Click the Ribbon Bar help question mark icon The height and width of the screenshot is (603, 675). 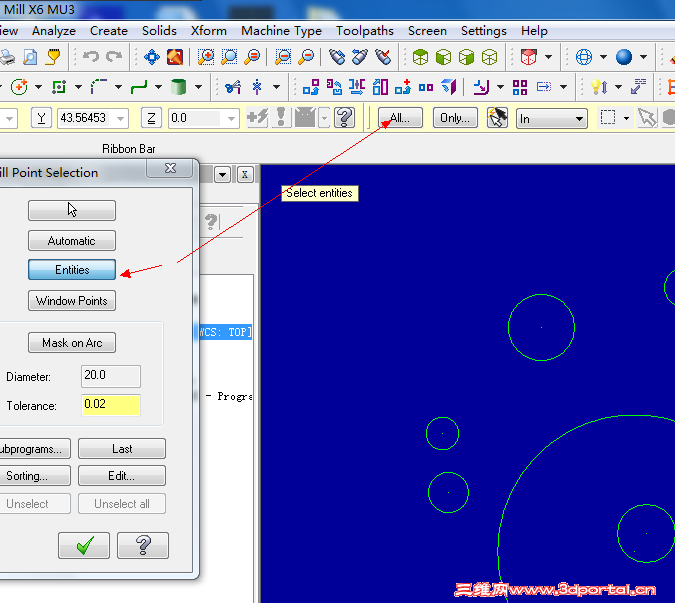(x=344, y=118)
